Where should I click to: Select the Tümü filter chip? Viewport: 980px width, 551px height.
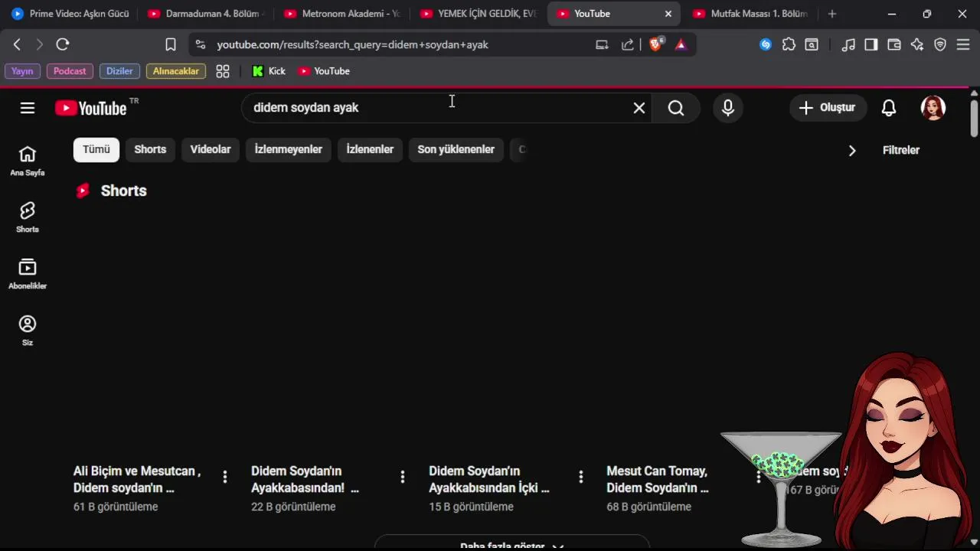coord(96,149)
